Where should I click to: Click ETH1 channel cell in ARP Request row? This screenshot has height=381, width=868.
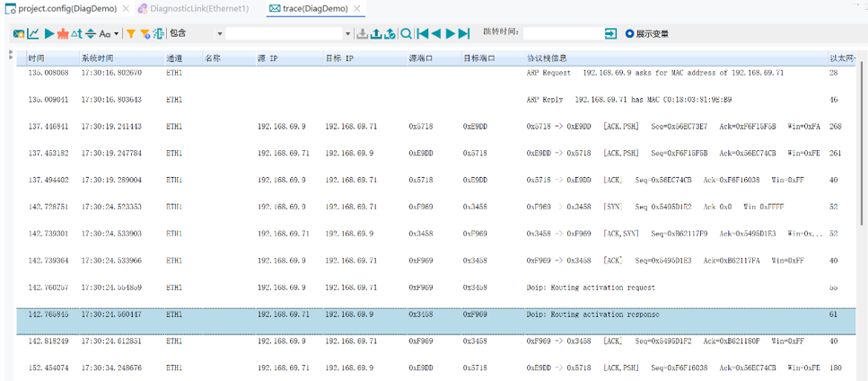pyautogui.click(x=174, y=73)
